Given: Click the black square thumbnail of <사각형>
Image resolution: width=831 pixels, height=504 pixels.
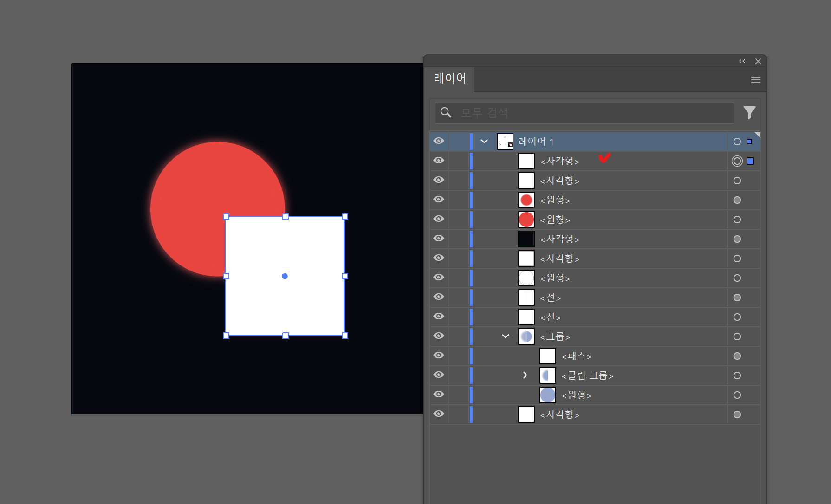Looking at the screenshot, I should [x=526, y=239].
